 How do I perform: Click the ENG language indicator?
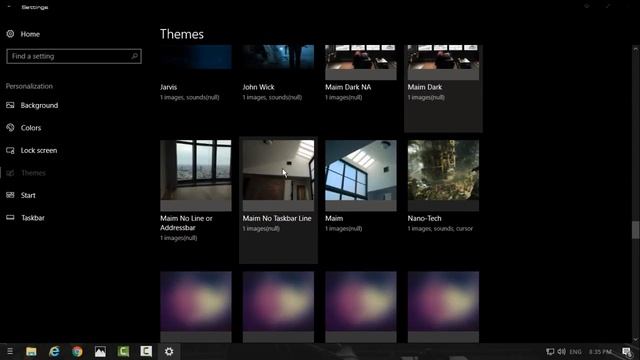pos(576,351)
